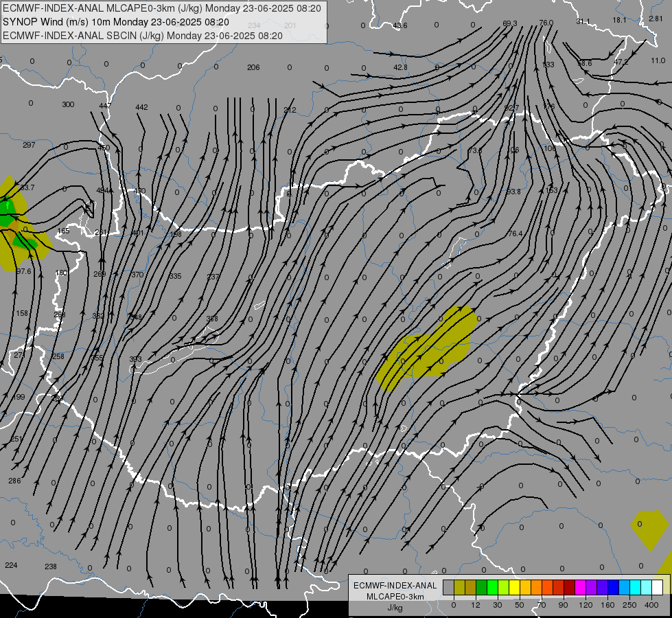Click the legend unit label J/kg

[x=395, y=608]
